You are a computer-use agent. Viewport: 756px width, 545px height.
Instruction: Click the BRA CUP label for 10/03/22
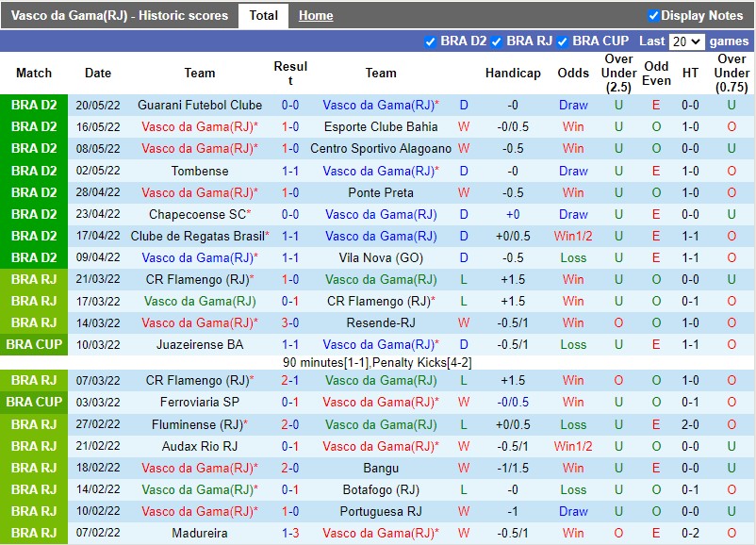coord(34,344)
